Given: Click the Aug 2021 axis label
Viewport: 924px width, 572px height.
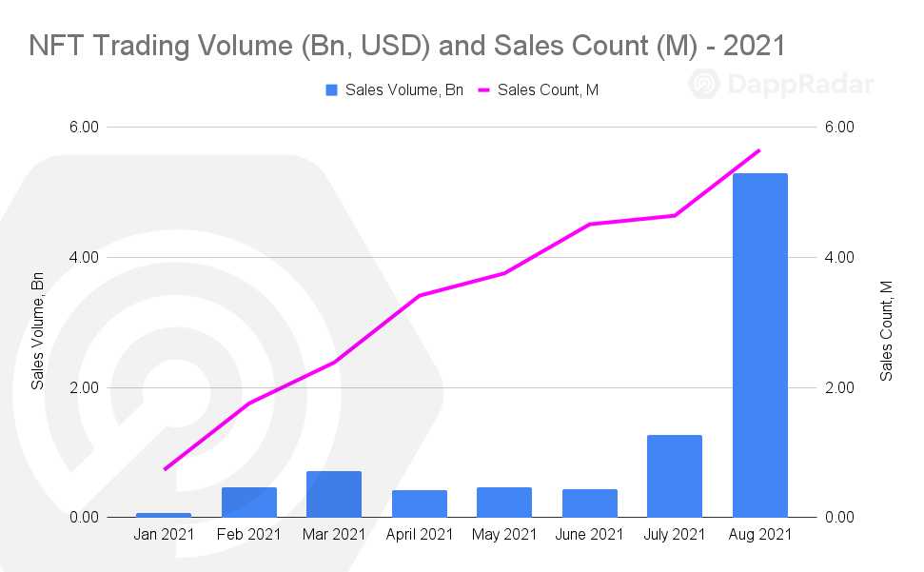Looking at the screenshot, I should [x=759, y=534].
